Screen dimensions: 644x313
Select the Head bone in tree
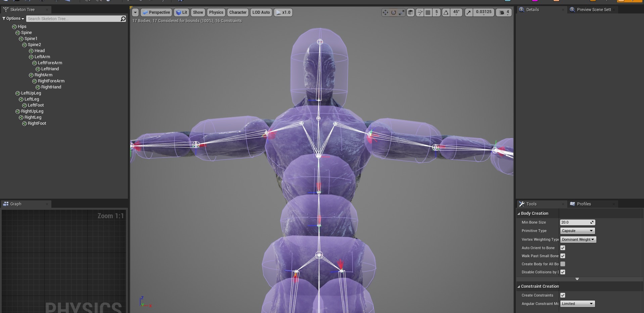40,51
